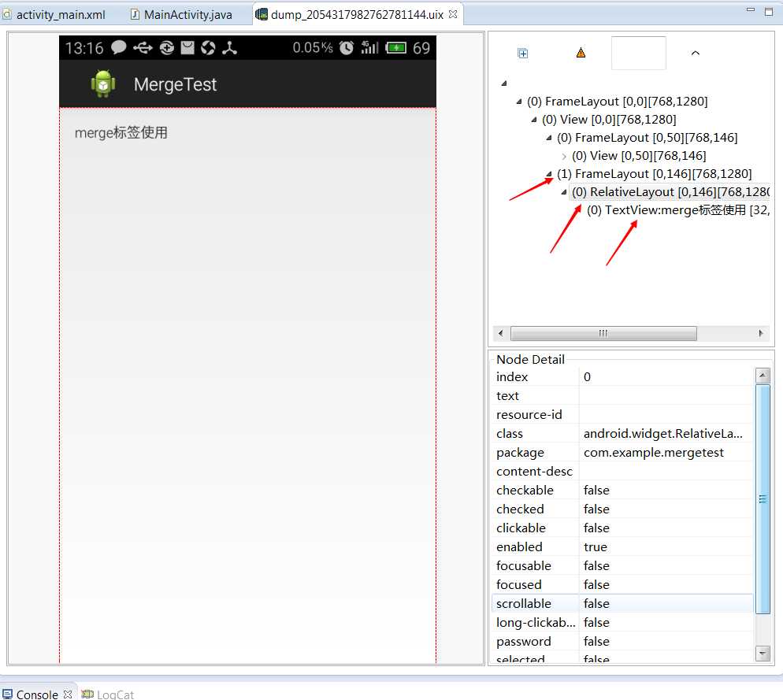Activate the dump_205431798276278114​4.uix tab

point(357,14)
